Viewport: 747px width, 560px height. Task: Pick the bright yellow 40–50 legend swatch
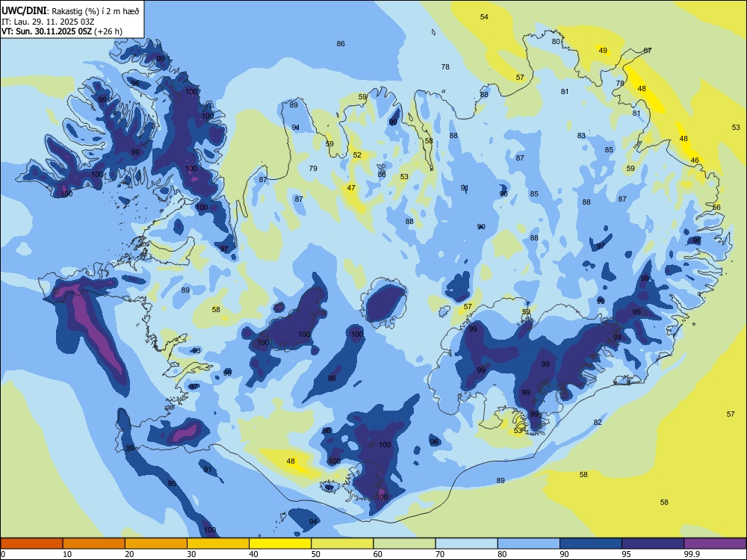click(x=280, y=544)
